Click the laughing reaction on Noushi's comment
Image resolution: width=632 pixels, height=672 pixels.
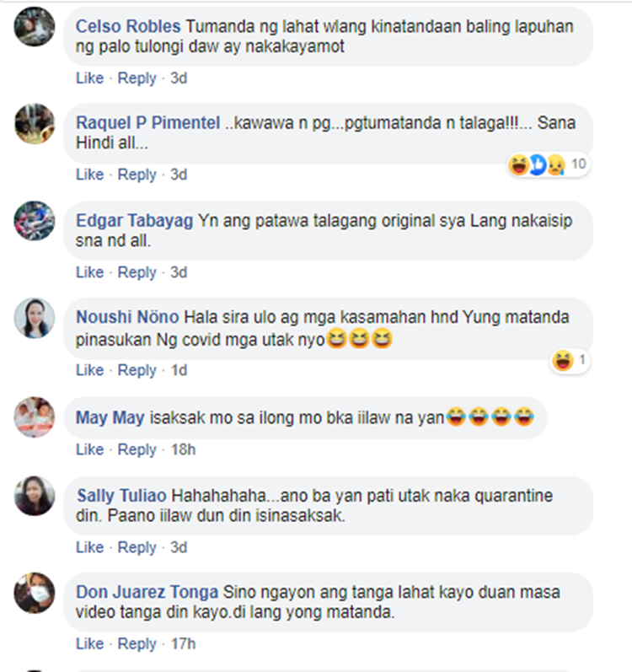pos(563,359)
